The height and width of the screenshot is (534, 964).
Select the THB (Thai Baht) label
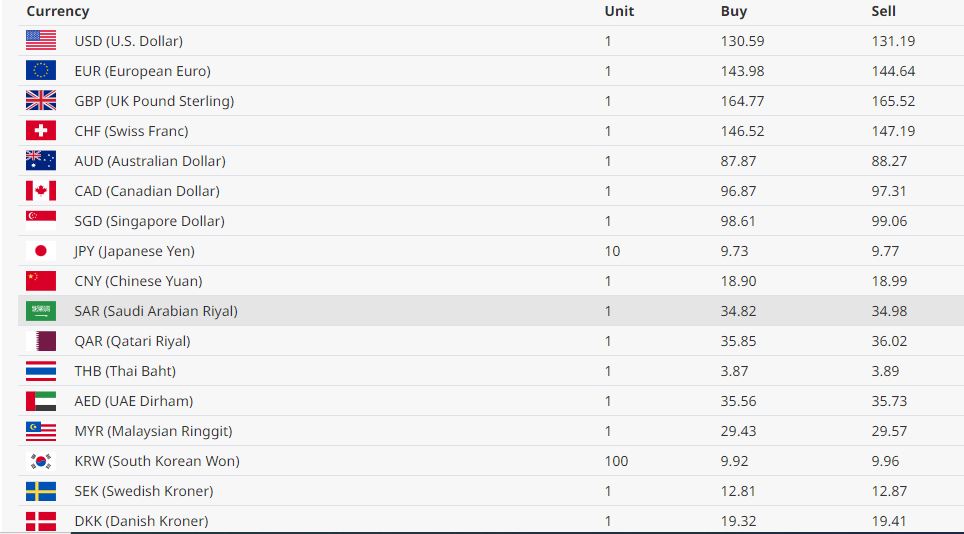125,371
